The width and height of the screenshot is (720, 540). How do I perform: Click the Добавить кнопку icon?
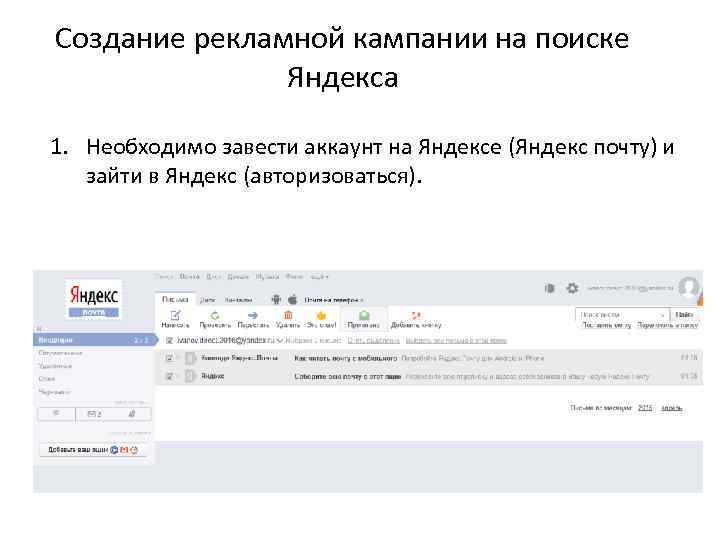click(x=416, y=315)
